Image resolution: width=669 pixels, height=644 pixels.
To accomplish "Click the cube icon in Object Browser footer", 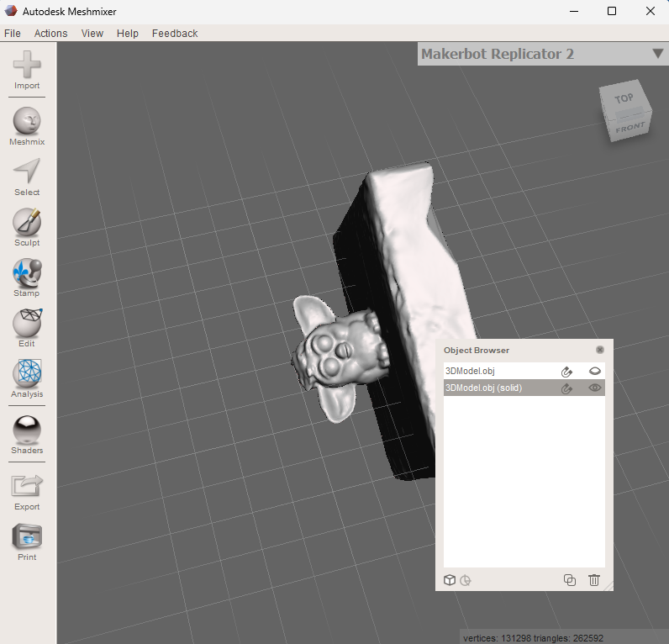I will pos(450,580).
